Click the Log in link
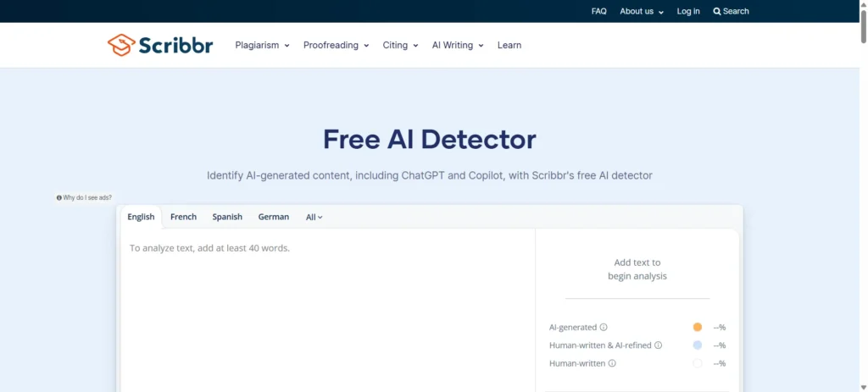Screen dimensions: 868x392 click(x=688, y=11)
